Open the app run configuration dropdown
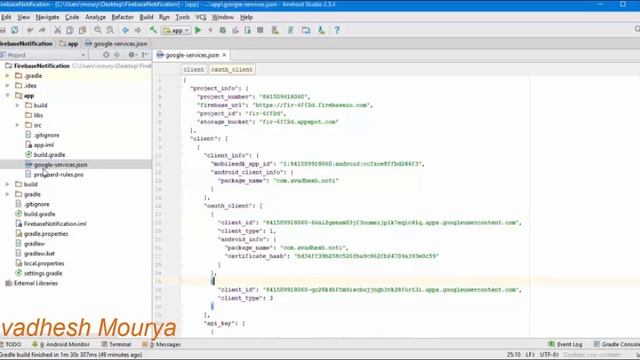Viewport: 640px width, 360px height. (176, 30)
